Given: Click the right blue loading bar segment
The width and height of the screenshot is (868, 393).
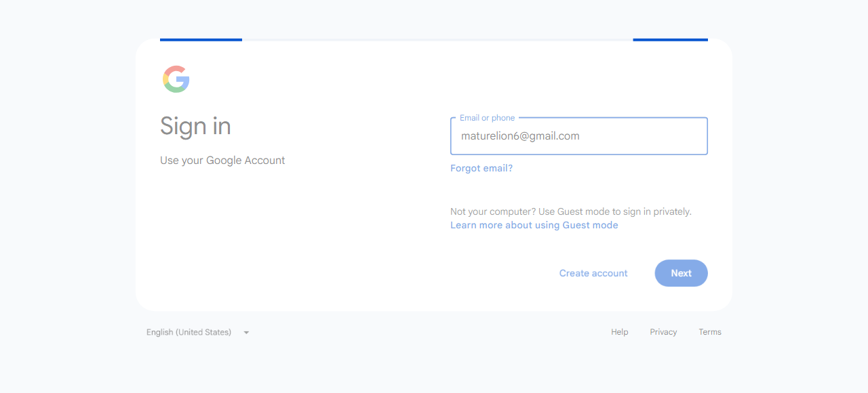Looking at the screenshot, I should tap(670, 40).
